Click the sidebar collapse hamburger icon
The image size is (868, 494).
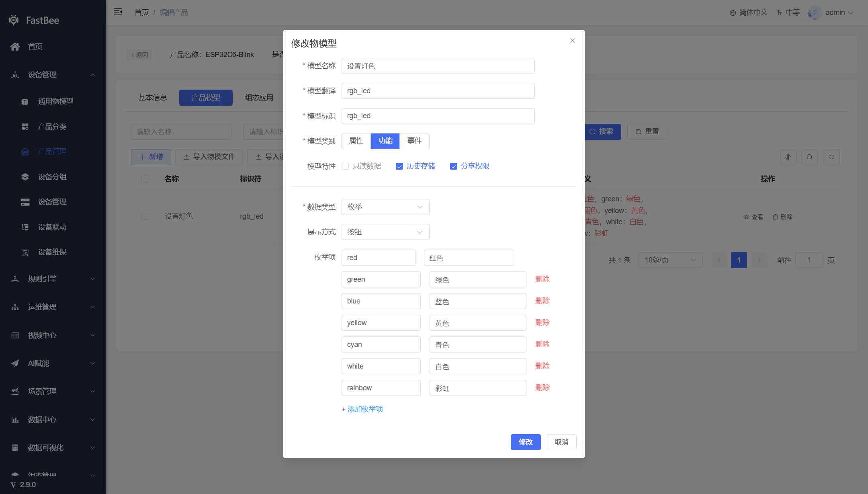[118, 12]
